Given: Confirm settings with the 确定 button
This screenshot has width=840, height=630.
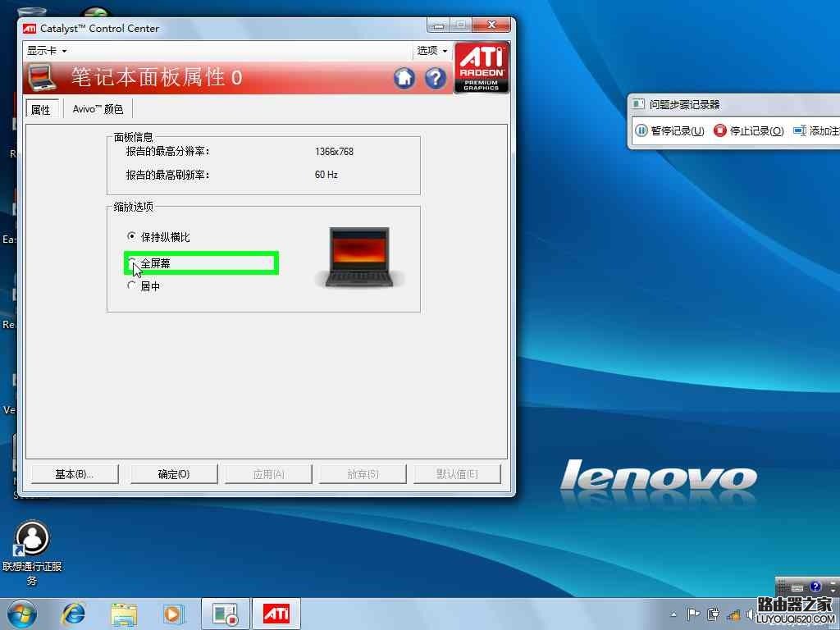Looking at the screenshot, I should click(173, 473).
